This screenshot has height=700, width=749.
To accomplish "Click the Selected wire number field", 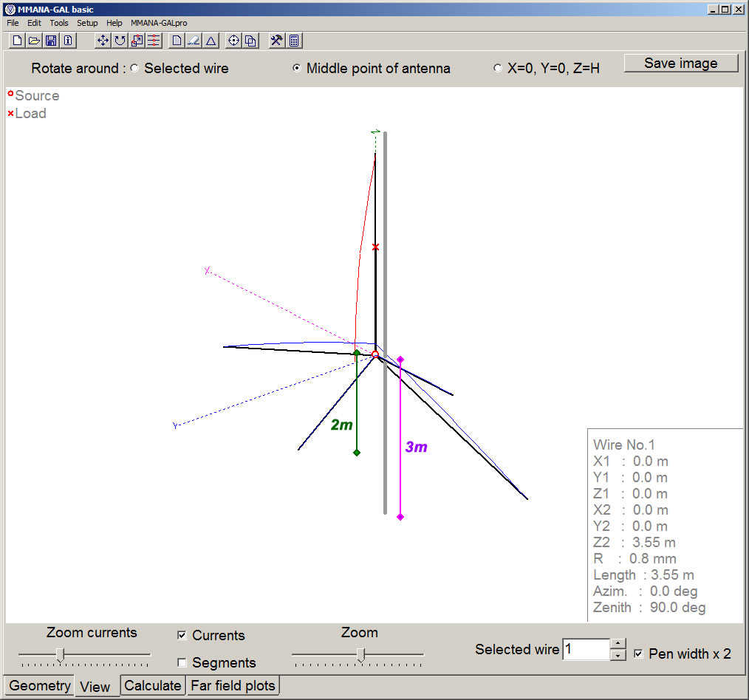I will click(x=586, y=649).
